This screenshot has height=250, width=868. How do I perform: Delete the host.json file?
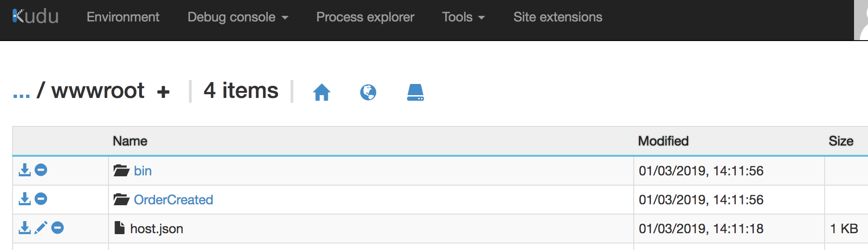pos(58,228)
